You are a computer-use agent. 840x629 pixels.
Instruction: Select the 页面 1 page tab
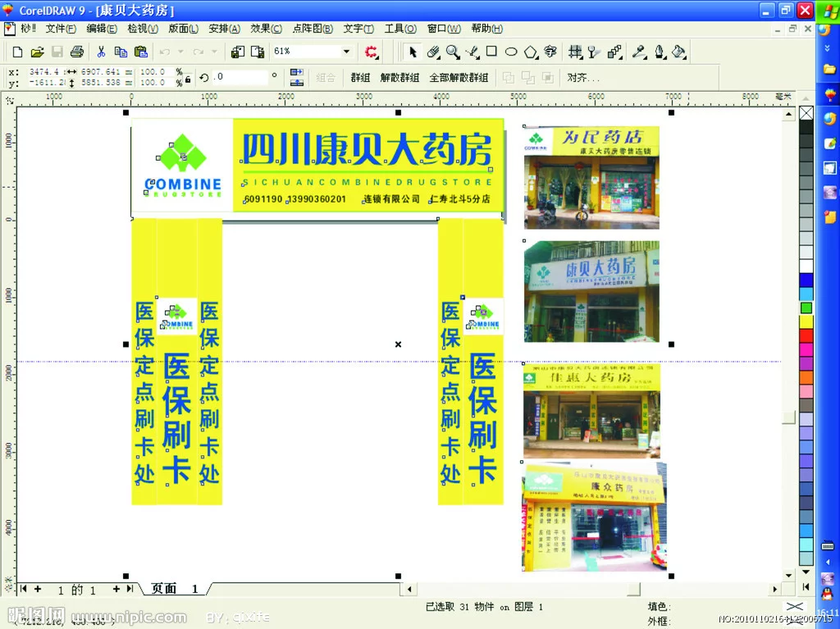[x=176, y=589]
